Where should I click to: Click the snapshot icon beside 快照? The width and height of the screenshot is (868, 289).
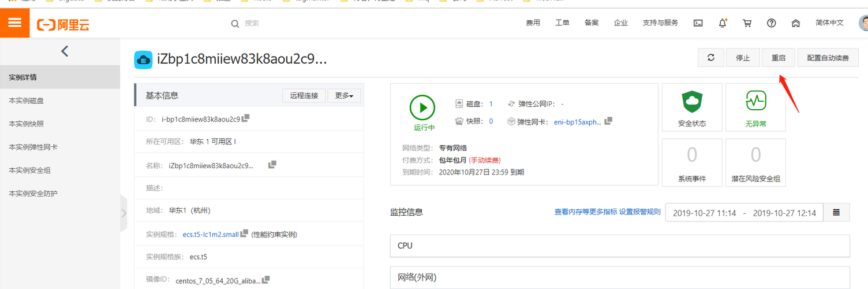(459, 121)
